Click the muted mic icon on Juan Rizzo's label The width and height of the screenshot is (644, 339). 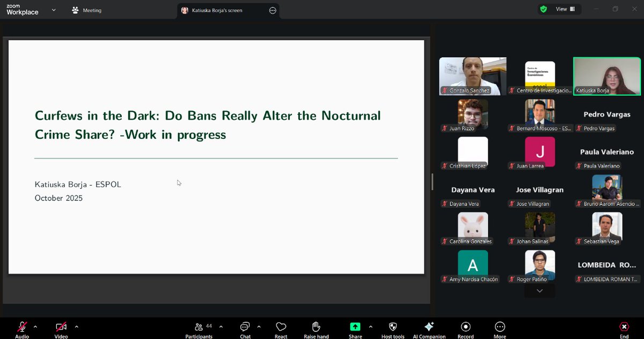click(x=445, y=128)
